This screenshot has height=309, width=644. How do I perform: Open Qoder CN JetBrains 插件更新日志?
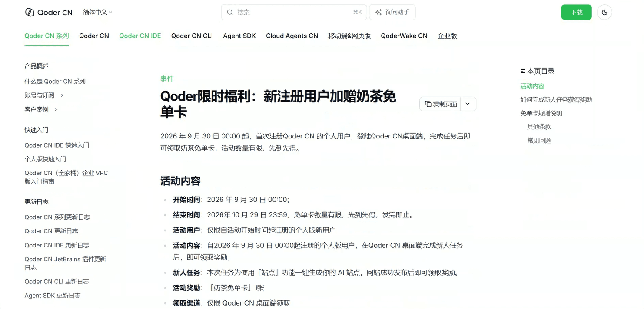[65, 263]
